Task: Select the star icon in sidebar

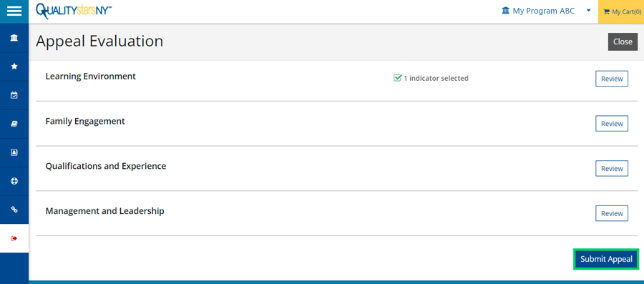Action: (x=14, y=67)
